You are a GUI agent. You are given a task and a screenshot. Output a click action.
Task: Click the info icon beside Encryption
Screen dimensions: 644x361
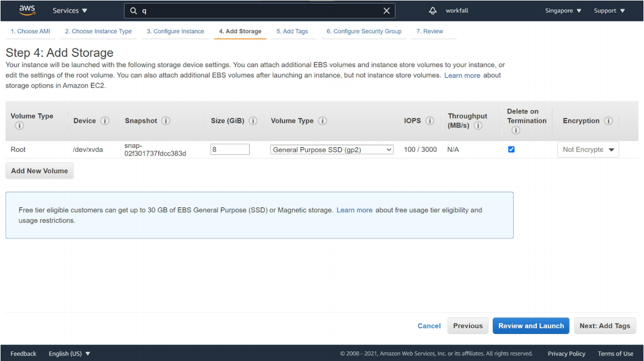pos(609,121)
